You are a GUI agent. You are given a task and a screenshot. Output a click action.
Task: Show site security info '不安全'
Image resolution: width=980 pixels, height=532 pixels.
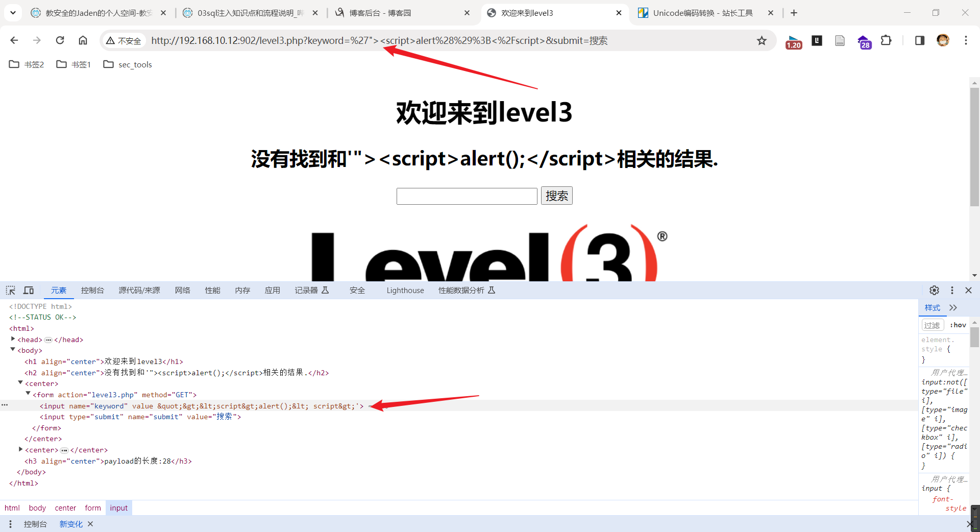124,40
